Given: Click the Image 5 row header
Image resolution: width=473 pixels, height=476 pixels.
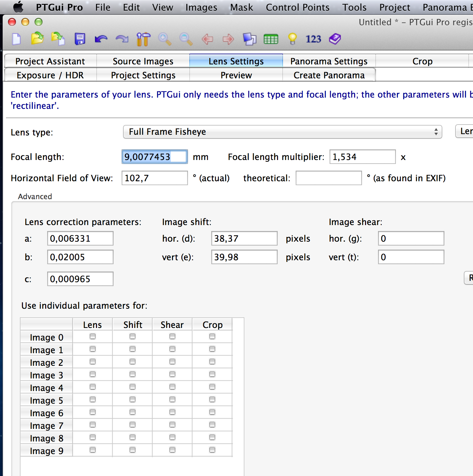Looking at the screenshot, I should coord(47,400).
